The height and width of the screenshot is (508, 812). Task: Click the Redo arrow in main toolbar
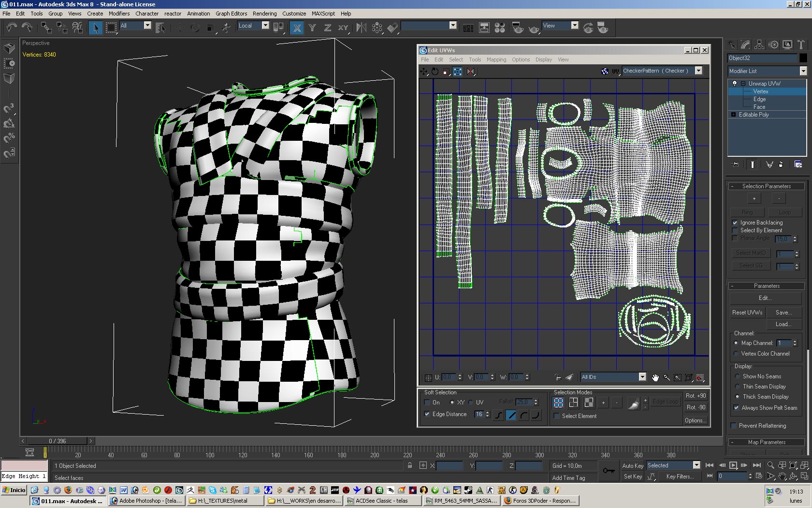(27, 28)
